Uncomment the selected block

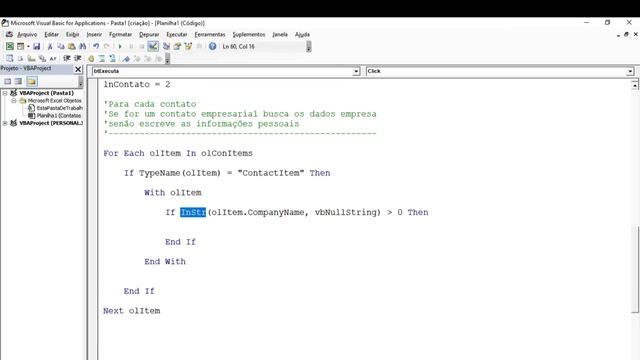[x=112, y=59]
